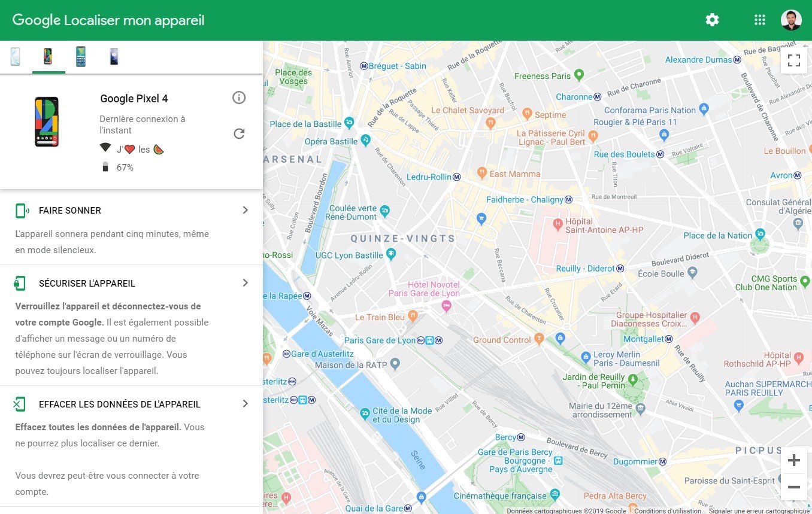
Task: Click Ground Control bar marker
Action: 539,339
